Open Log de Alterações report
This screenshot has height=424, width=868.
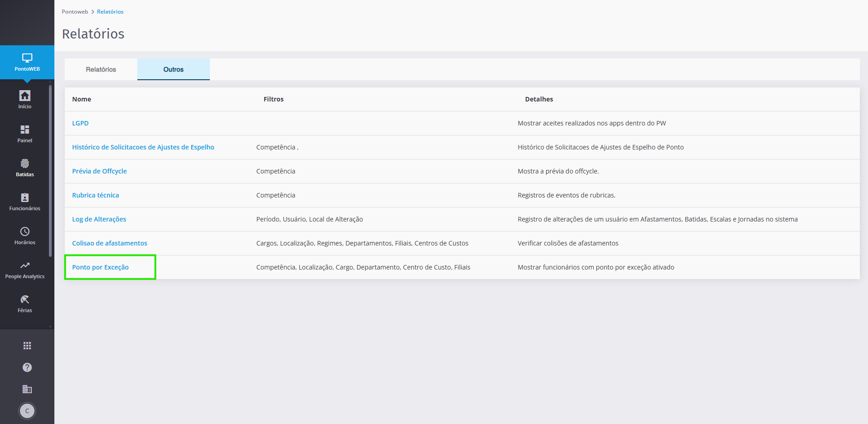(99, 219)
